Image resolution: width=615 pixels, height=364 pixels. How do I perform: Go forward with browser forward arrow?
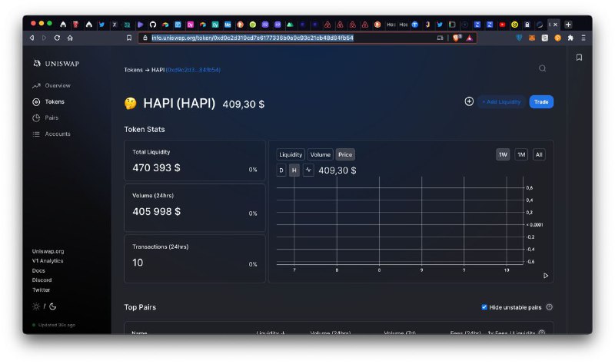[45, 38]
